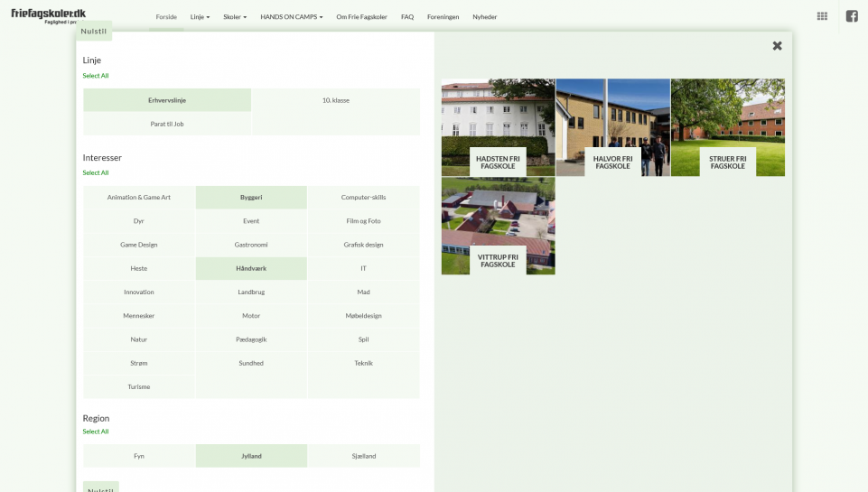Toggle the Animation & Game Art interest
868x492 pixels.
coord(139,197)
